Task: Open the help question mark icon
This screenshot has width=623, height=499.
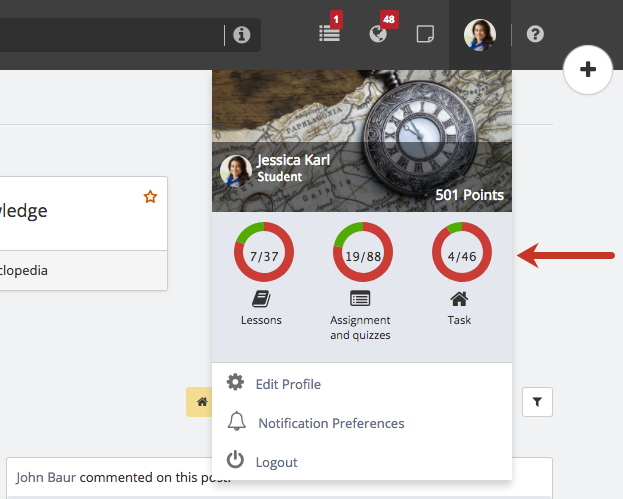Action: pos(535,34)
